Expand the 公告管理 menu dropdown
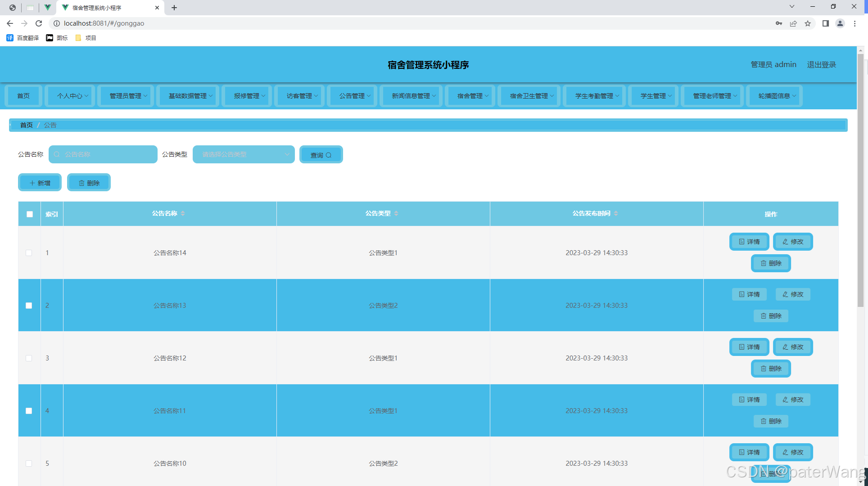This screenshot has height=486, width=868. click(355, 96)
